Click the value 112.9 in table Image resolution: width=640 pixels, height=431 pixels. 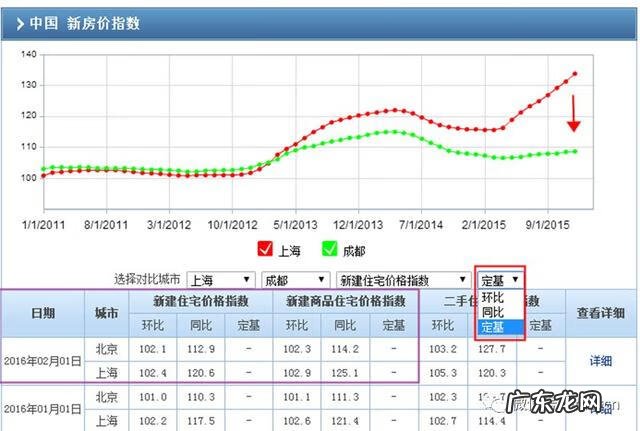point(201,349)
